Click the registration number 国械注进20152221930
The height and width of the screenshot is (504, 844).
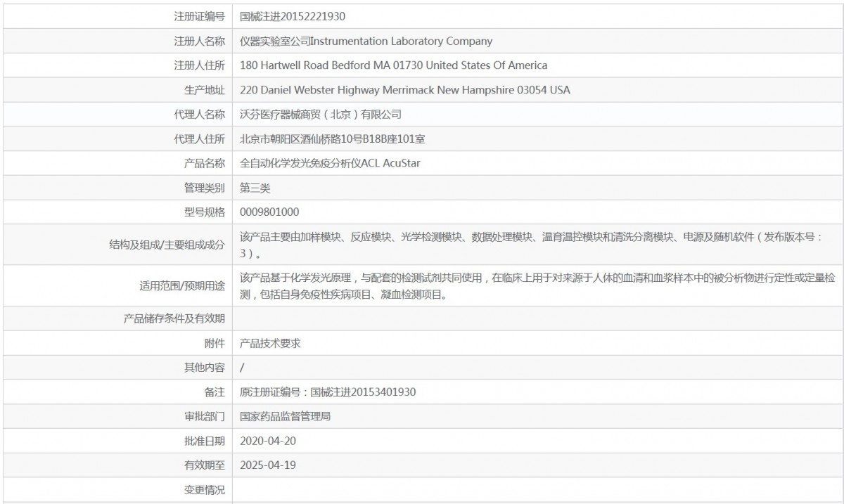pos(293,16)
